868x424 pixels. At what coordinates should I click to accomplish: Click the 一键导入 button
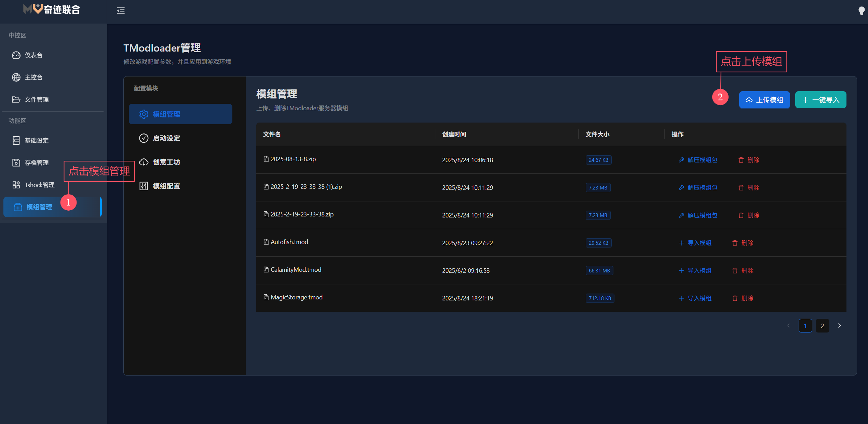click(x=820, y=100)
